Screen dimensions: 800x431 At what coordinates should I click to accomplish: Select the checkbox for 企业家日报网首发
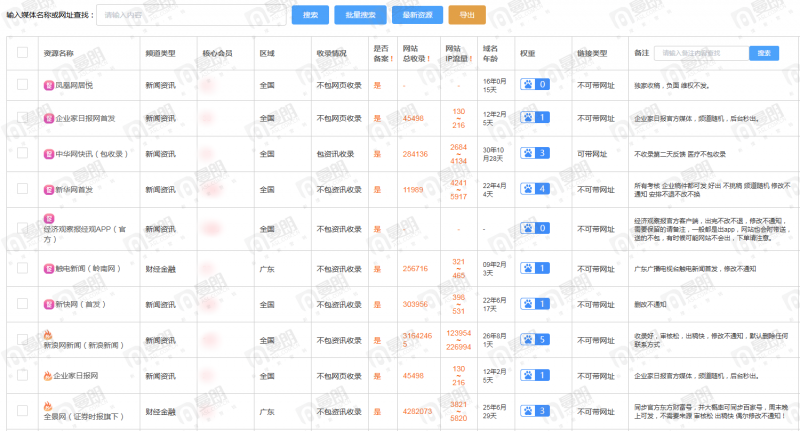pos(22,117)
